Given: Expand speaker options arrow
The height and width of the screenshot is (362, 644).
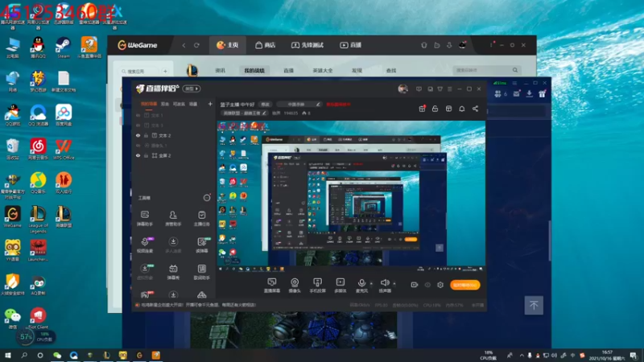Looking at the screenshot, I should (394, 283).
